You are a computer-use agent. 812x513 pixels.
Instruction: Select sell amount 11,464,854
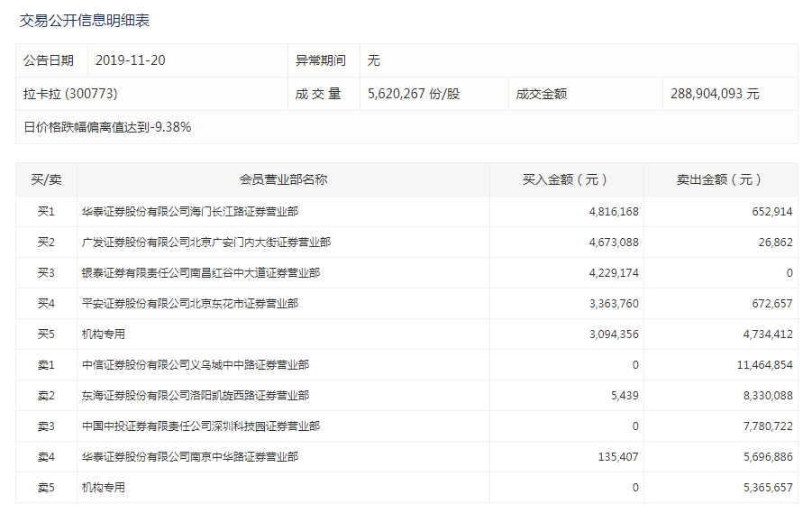click(x=765, y=365)
